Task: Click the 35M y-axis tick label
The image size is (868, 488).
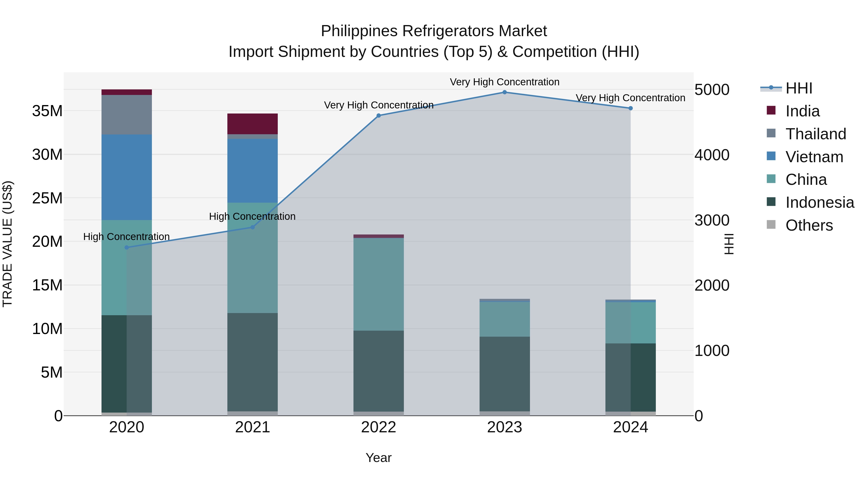Action: tap(47, 111)
